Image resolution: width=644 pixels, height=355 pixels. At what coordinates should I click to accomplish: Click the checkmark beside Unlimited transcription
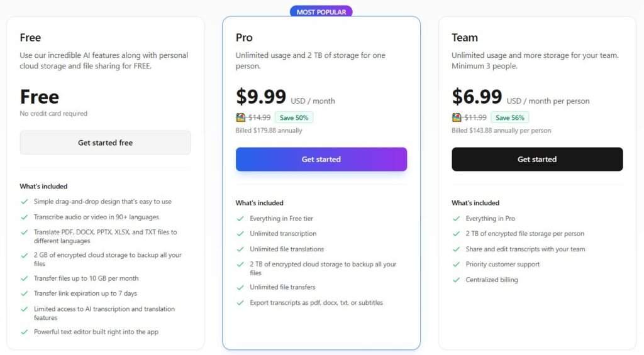pos(240,234)
